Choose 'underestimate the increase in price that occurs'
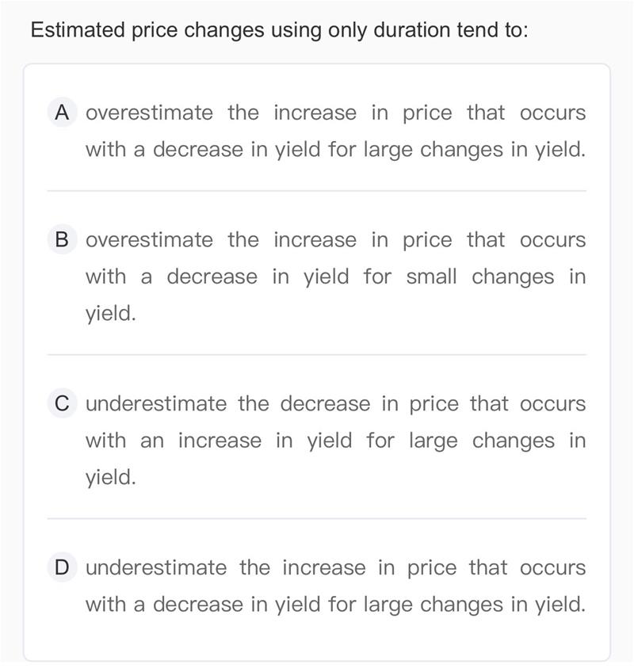This screenshot has height=672, width=634. 336,568
